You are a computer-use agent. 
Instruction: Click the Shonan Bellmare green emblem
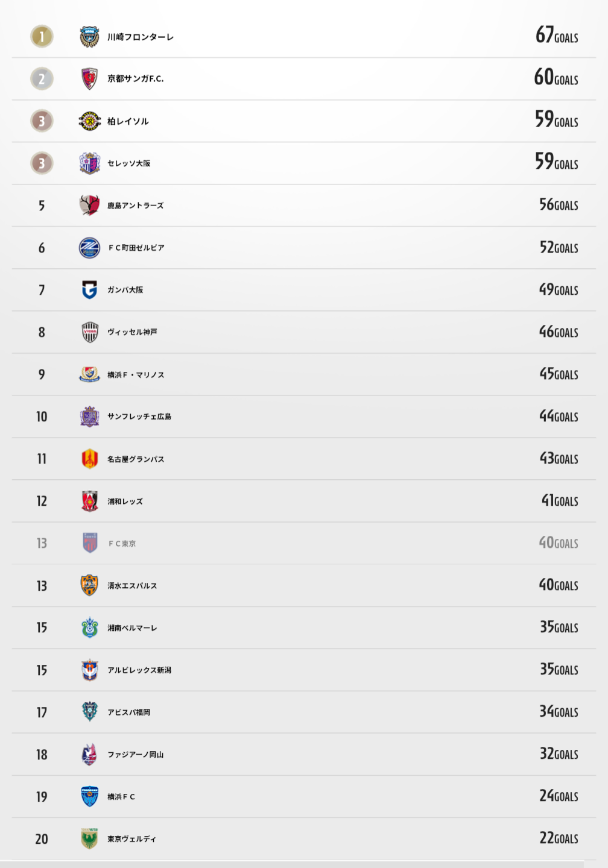pos(89,627)
